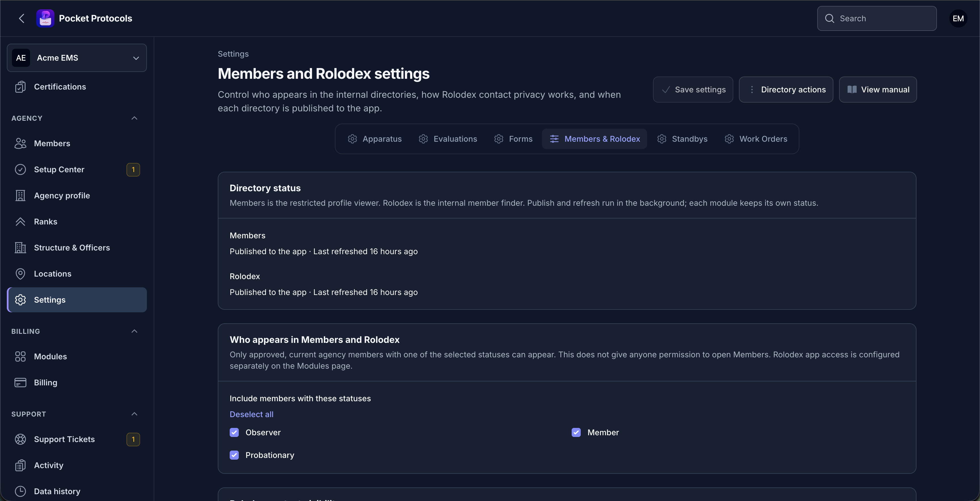Viewport: 980px width, 501px height.
Task: Switch to the Forms settings tab
Action: [x=513, y=139]
